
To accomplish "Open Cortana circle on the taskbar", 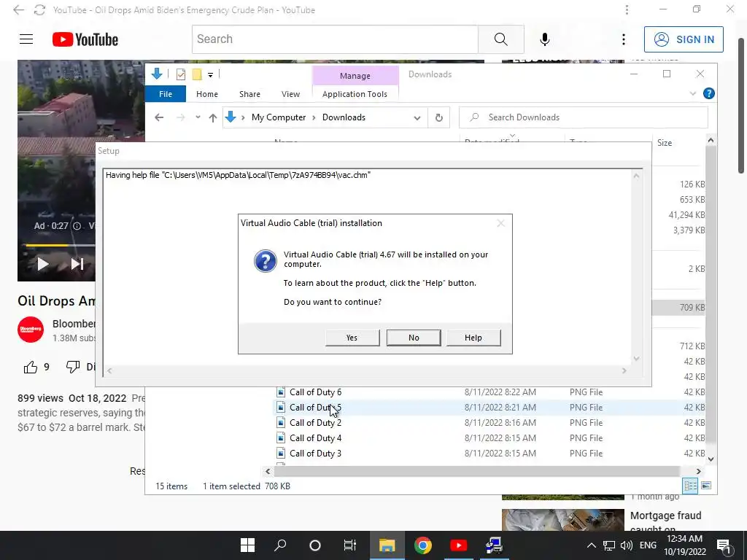I will pyautogui.click(x=315, y=545).
